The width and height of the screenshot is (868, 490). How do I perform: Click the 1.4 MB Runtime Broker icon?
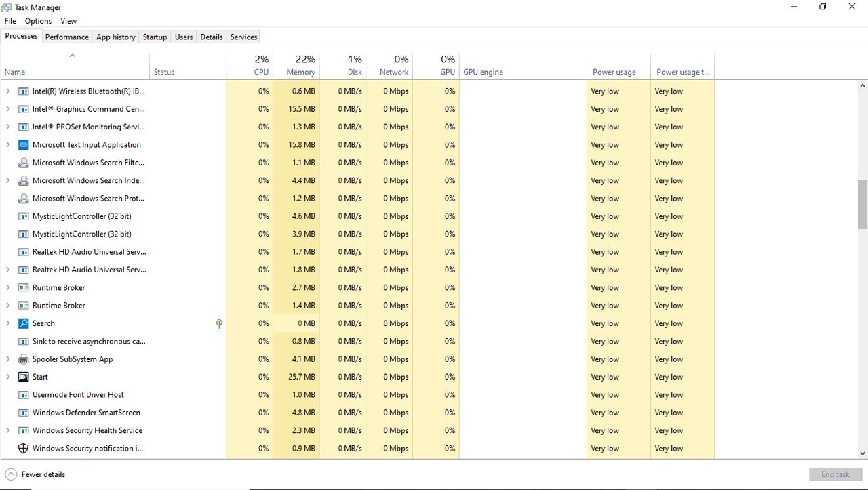(24, 306)
